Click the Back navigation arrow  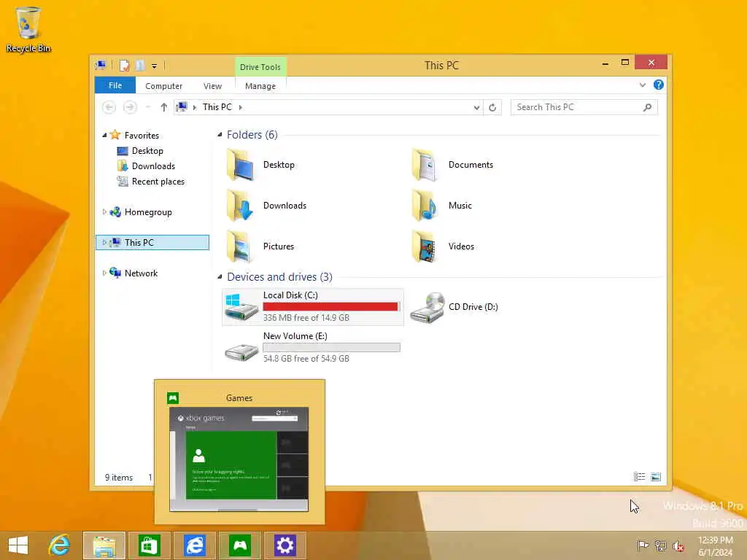[109, 107]
